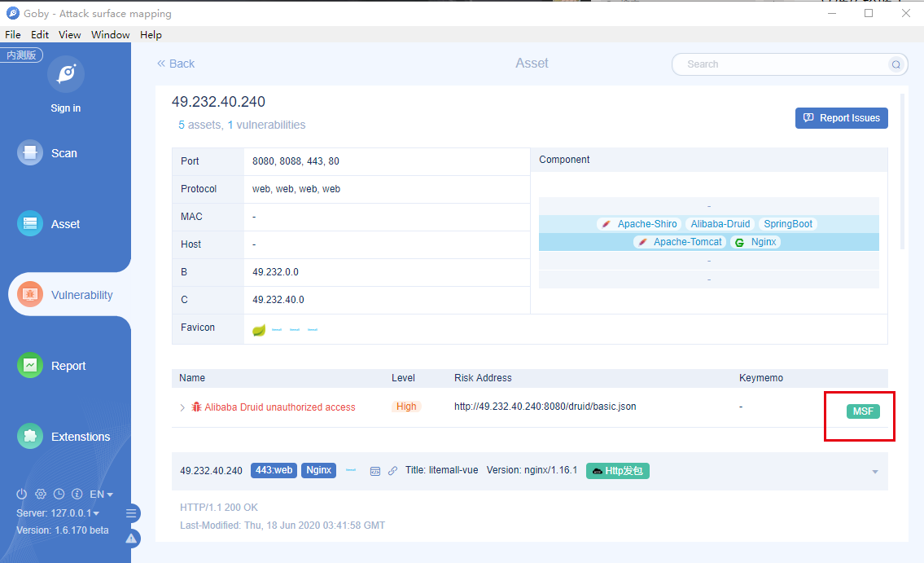Screen dimensions: 924x563
Task: Open the Extenstions sidebar icon
Action: 30,436
